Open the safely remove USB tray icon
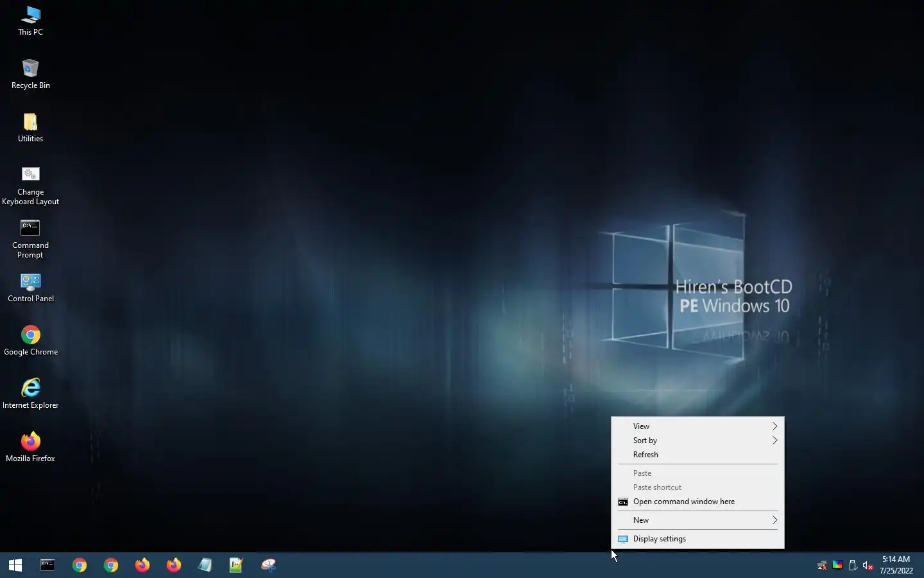 point(853,566)
